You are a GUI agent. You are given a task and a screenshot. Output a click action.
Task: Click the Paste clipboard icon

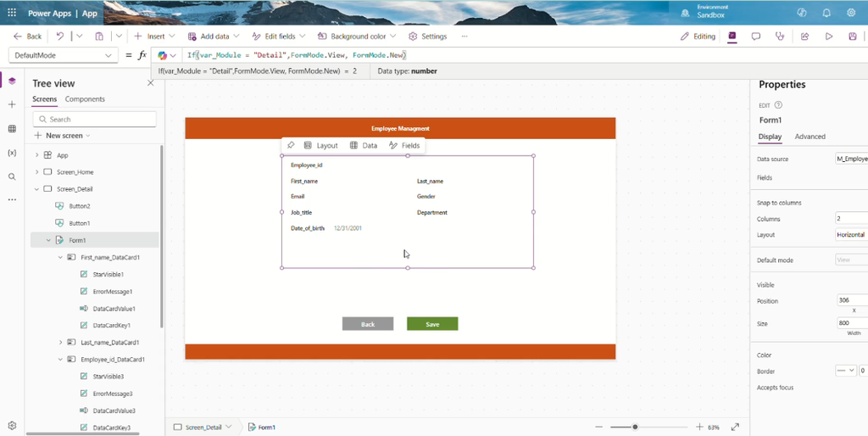tap(99, 36)
